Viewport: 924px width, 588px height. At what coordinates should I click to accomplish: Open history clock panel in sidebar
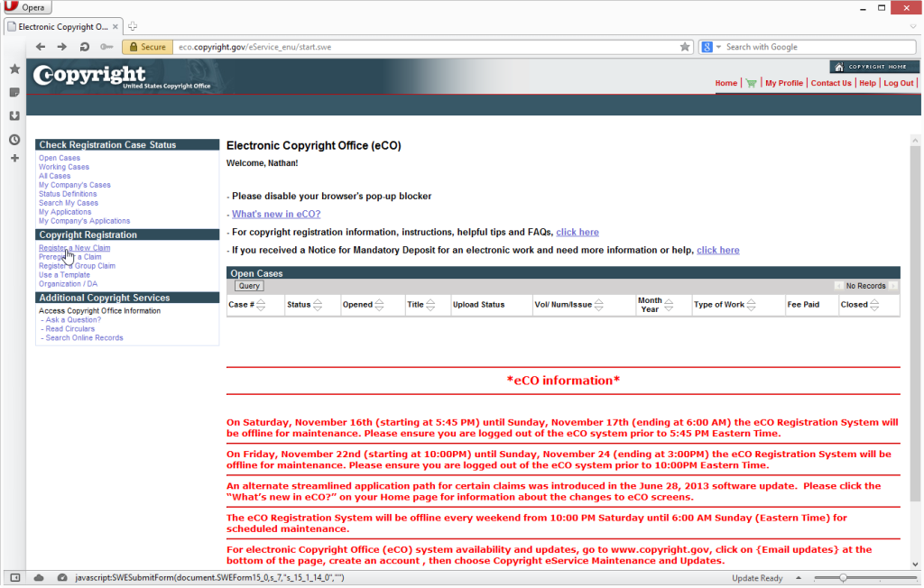point(14,140)
